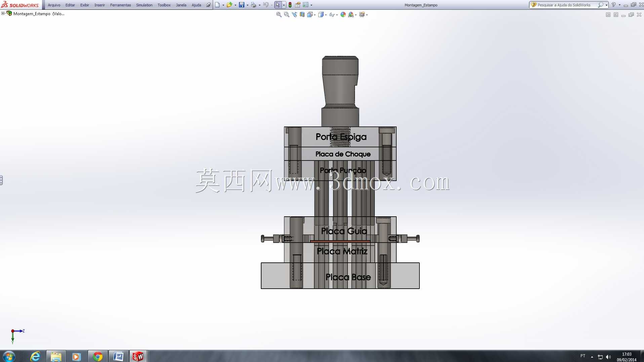
Task: Open the Options checklist icon
Action: coord(306,5)
